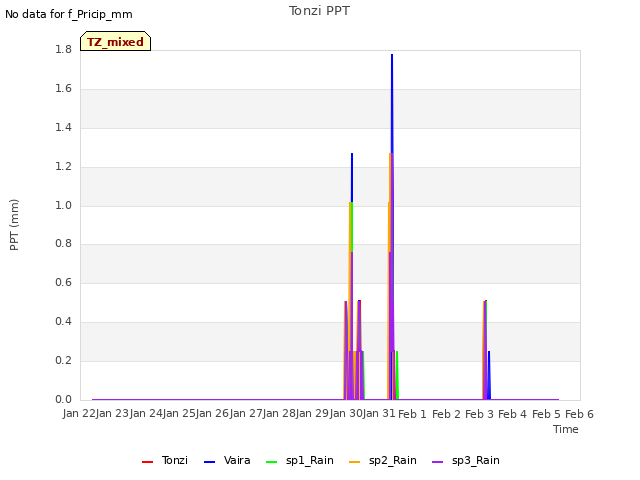Click the 'No data for f_Pricip_mm' message
The height and width of the screenshot is (480, 640).
click(x=69, y=14)
